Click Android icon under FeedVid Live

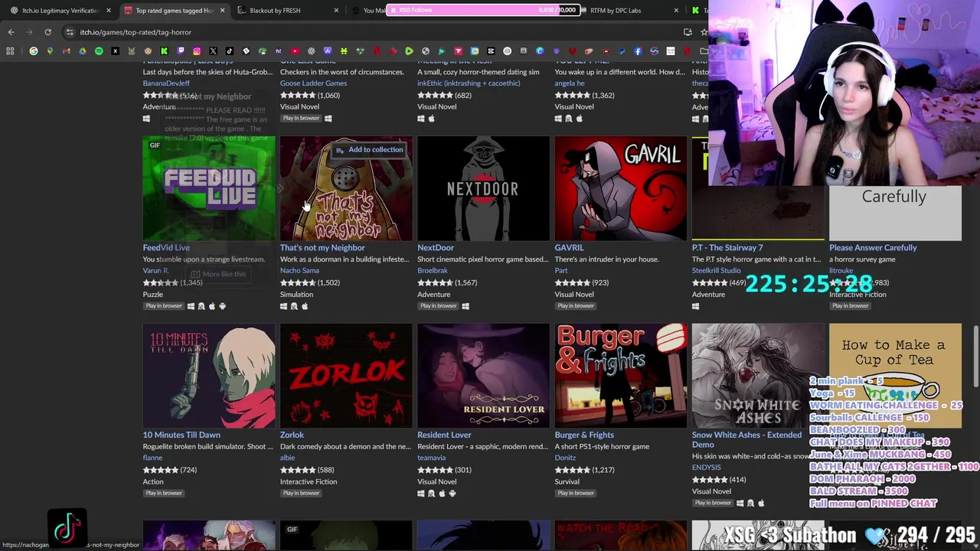(222, 306)
